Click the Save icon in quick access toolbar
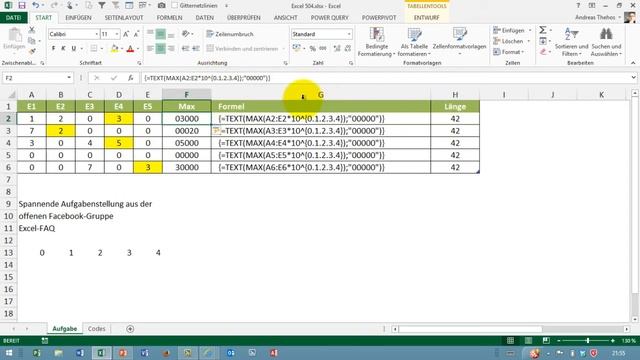This screenshot has height=360, width=640. point(22,6)
